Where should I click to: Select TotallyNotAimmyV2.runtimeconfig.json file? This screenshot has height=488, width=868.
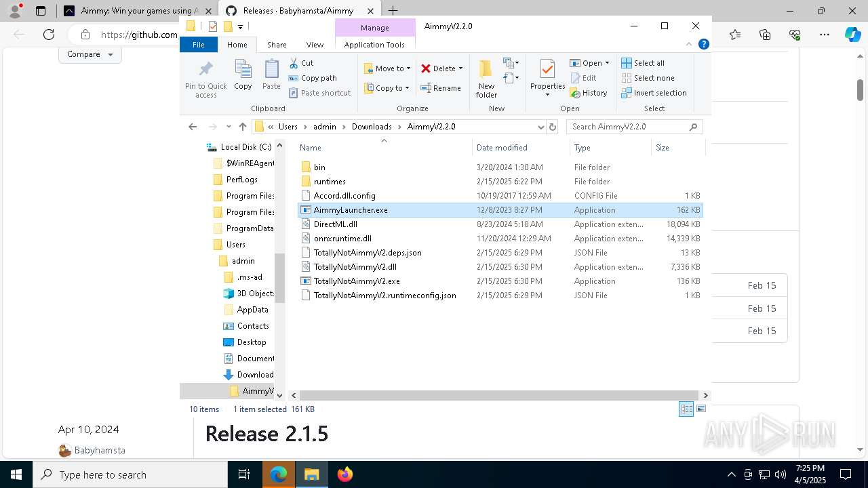coord(500,296)
